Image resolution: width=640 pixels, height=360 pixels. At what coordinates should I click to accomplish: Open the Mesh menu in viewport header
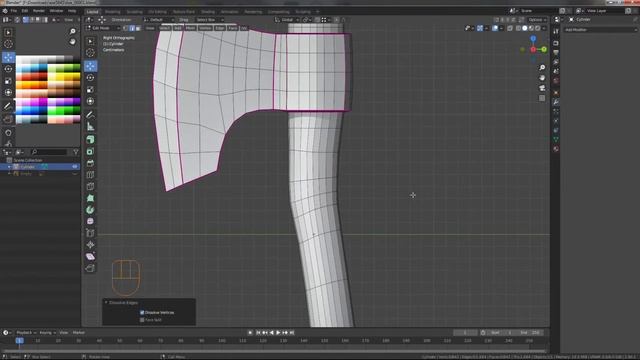191,28
